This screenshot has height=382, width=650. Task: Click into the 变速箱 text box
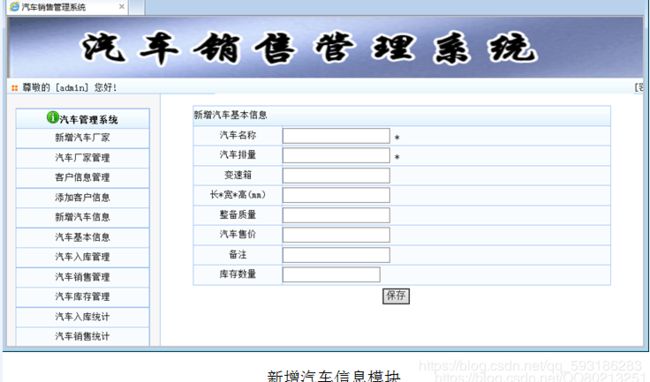336,175
